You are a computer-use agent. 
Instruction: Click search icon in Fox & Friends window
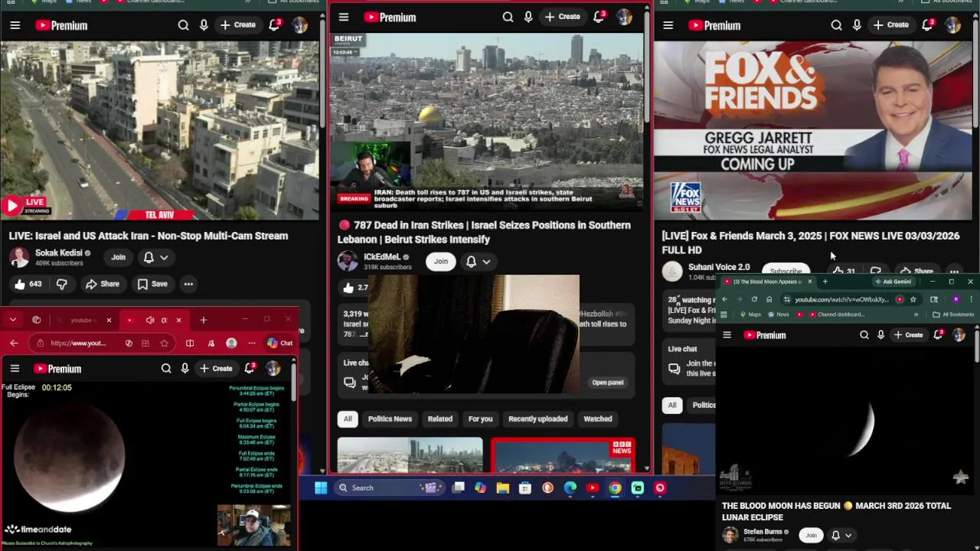(837, 25)
